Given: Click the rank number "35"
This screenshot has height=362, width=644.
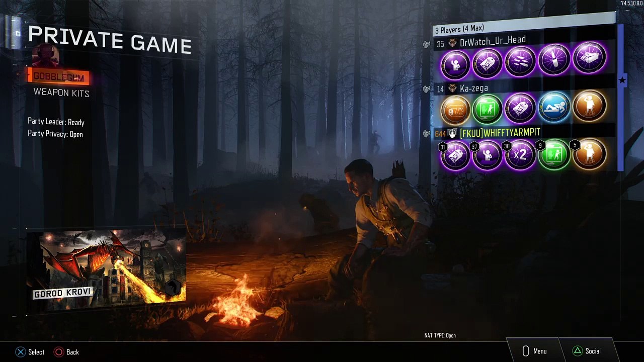Looking at the screenshot, I should tap(440, 45).
